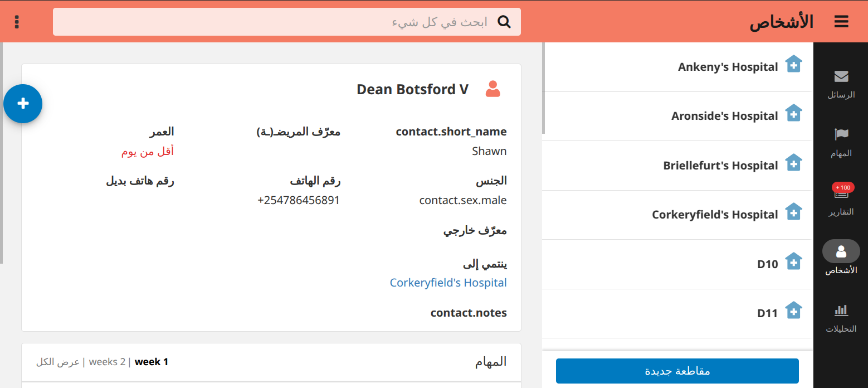The width and height of the screenshot is (868, 388).
Task: Select the People (الأشخاص) tab
Action: point(841,258)
